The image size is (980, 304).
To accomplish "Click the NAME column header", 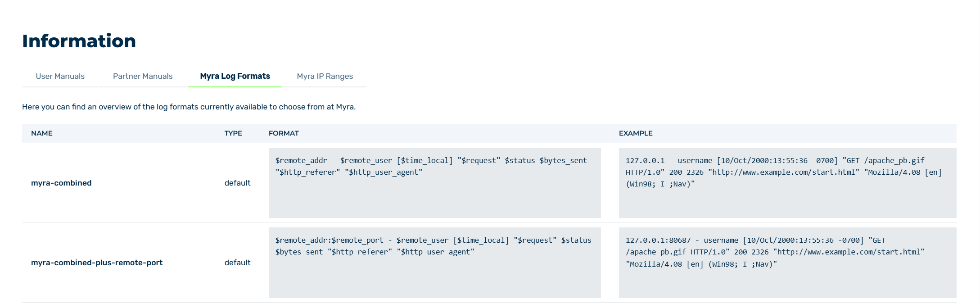I will click(42, 133).
